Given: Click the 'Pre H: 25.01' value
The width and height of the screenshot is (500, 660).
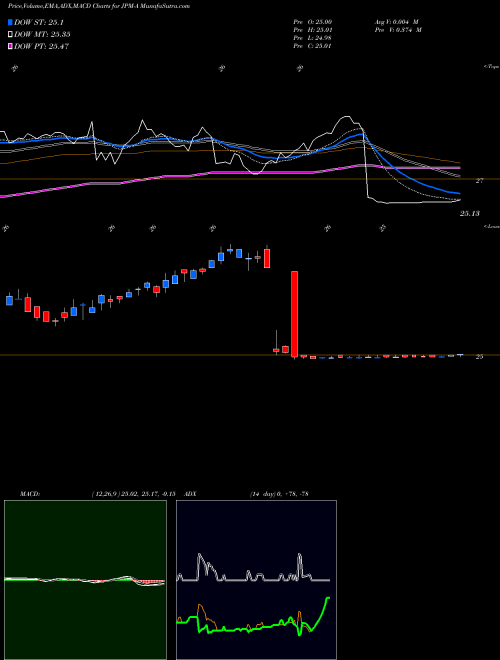Looking at the screenshot, I should click(x=312, y=29).
